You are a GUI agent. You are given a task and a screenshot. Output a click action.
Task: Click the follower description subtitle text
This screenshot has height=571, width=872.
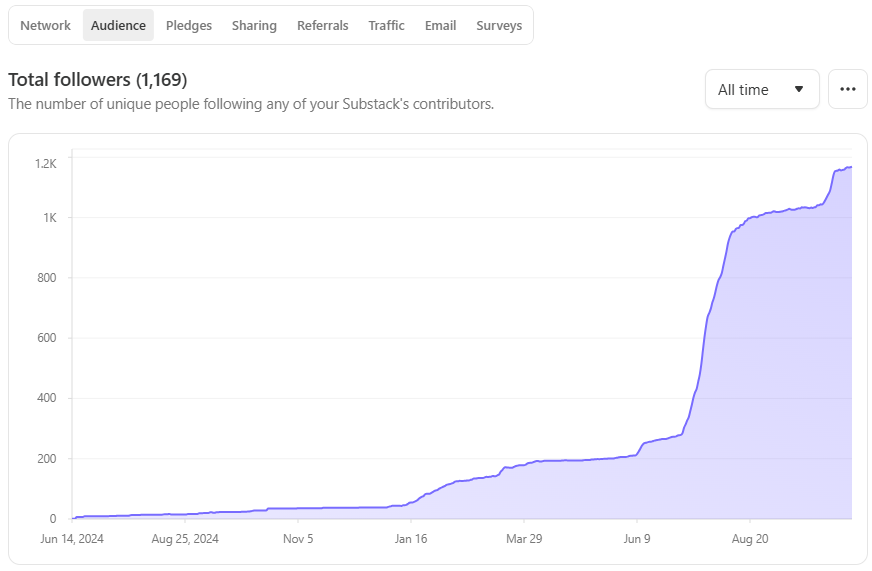pos(251,104)
